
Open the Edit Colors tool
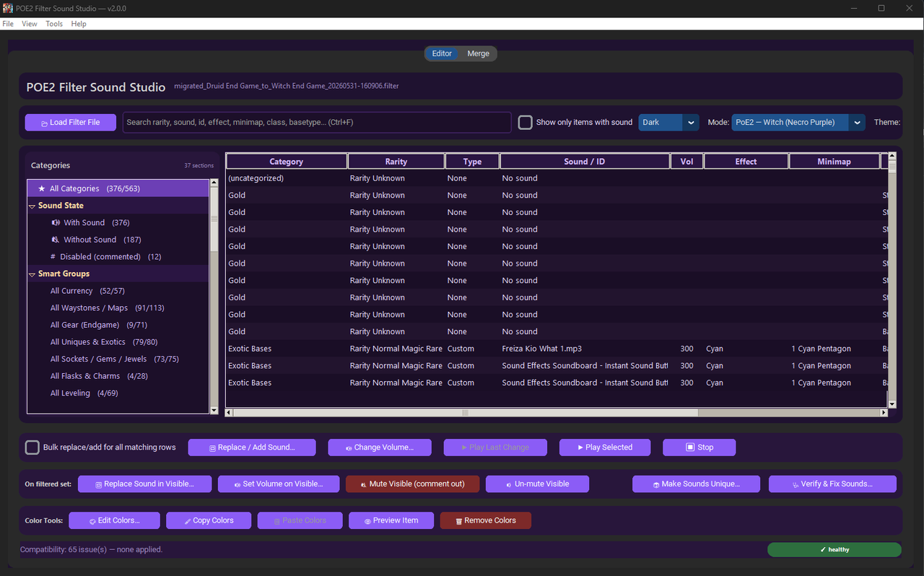point(114,520)
